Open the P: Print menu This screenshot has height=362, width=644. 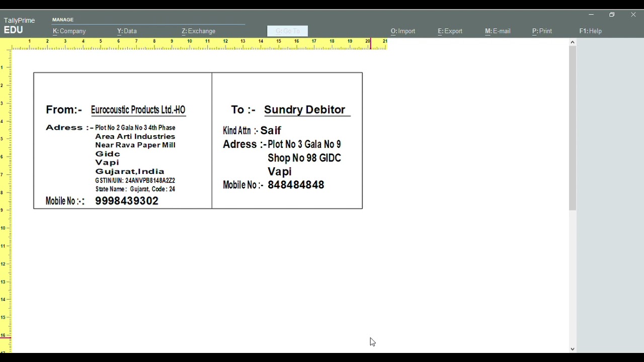pyautogui.click(x=542, y=31)
